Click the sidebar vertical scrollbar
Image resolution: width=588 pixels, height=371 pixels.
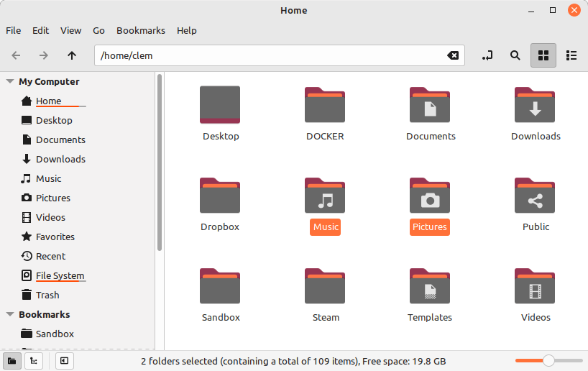160,162
